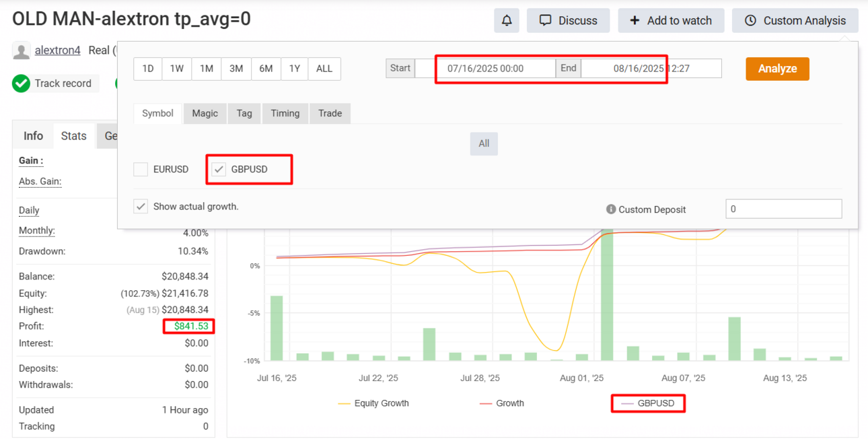The height and width of the screenshot is (439, 868).
Task: Select the 1M time range
Action: click(207, 69)
